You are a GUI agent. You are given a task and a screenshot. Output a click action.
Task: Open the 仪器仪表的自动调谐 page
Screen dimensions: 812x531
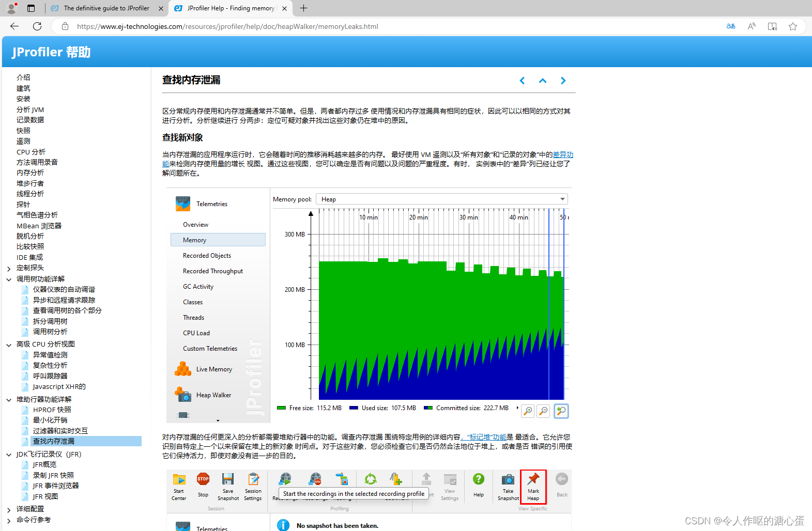64,289
